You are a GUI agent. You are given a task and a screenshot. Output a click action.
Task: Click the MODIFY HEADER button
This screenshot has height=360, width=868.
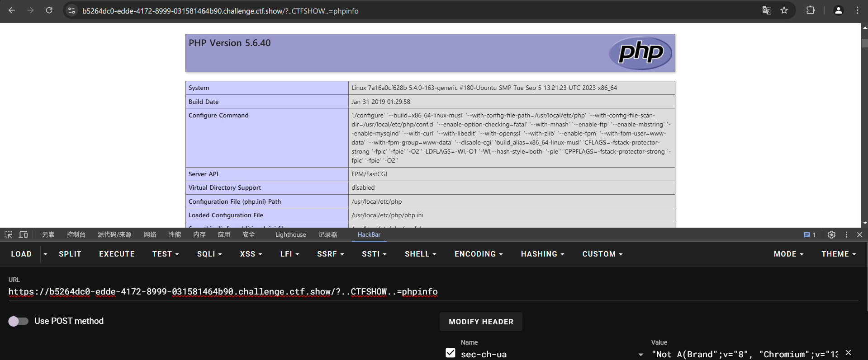(481, 322)
